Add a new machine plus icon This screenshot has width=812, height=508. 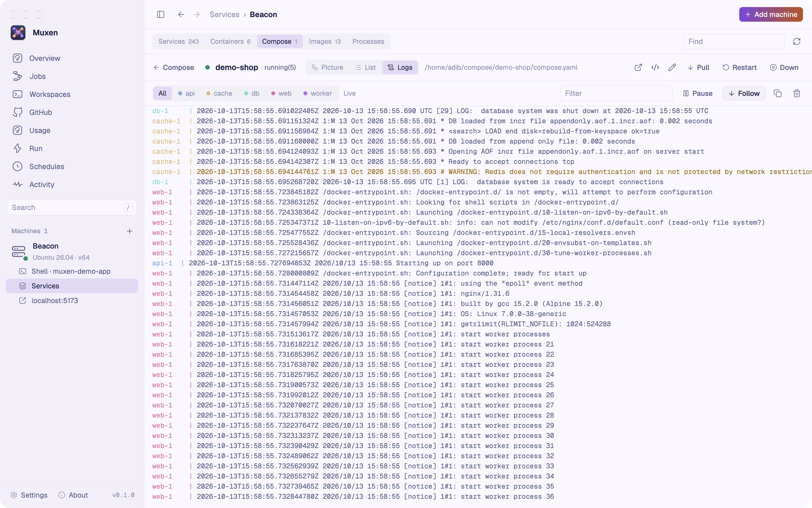click(x=130, y=231)
